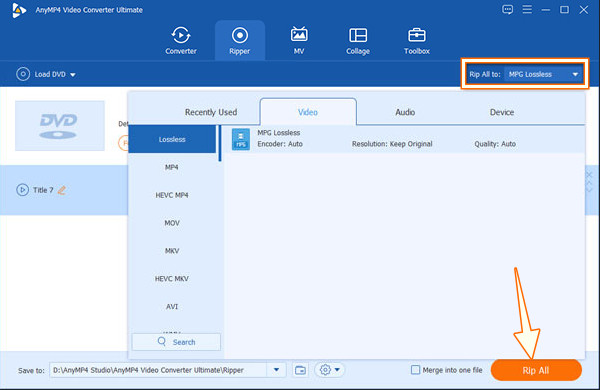Select the Lossless format category

point(172,139)
